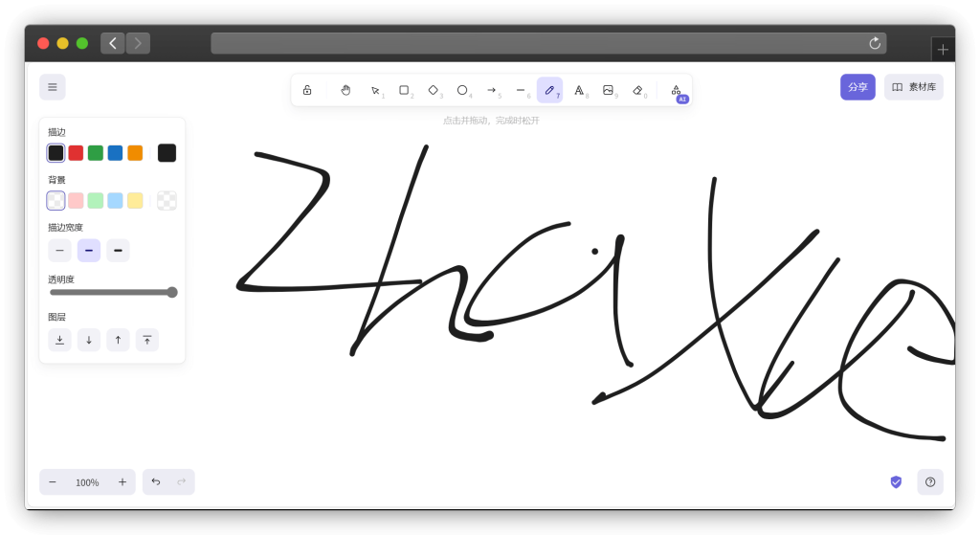
Task: Toggle the canvas lock tool
Action: [307, 90]
